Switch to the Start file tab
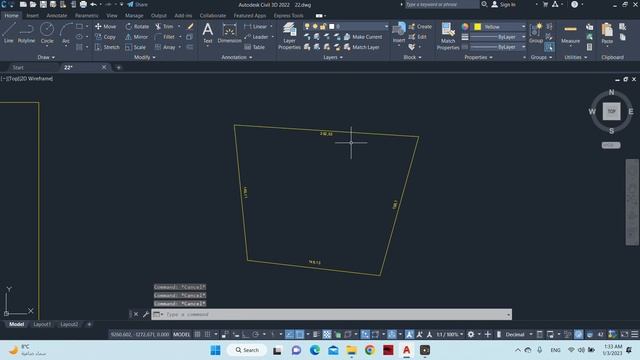 pyautogui.click(x=18, y=67)
